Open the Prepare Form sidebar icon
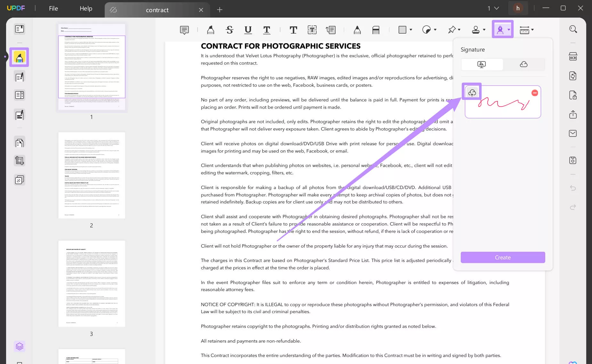Image resolution: width=592 pixels, height=364 pixels. point(20,95)
